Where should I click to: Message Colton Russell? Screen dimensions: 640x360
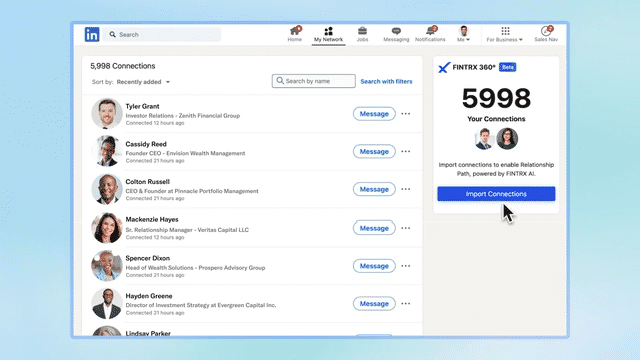point(374,189)
